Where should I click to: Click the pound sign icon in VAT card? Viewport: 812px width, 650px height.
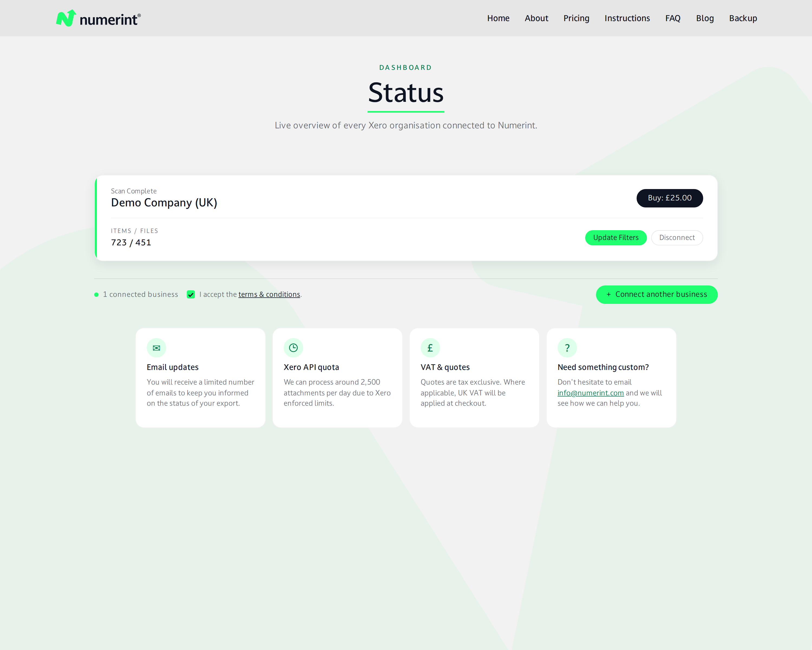(x=430, y=348)
